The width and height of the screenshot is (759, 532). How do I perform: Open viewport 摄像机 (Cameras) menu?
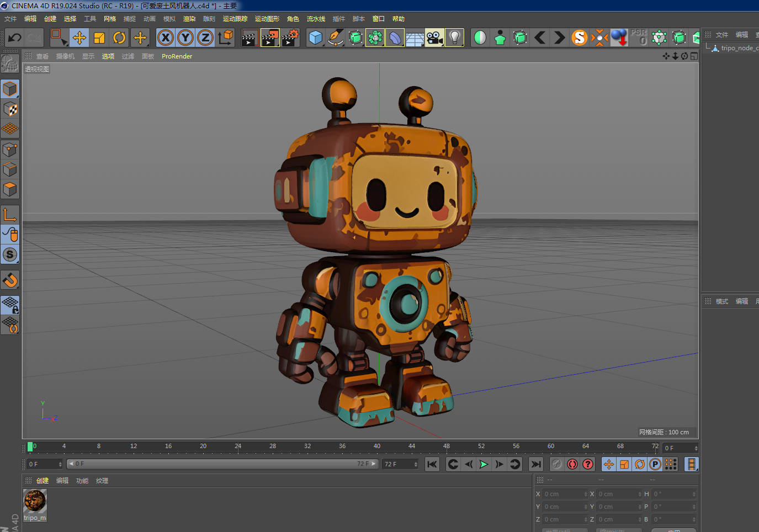pyautogui.click(x=65, y=56)
